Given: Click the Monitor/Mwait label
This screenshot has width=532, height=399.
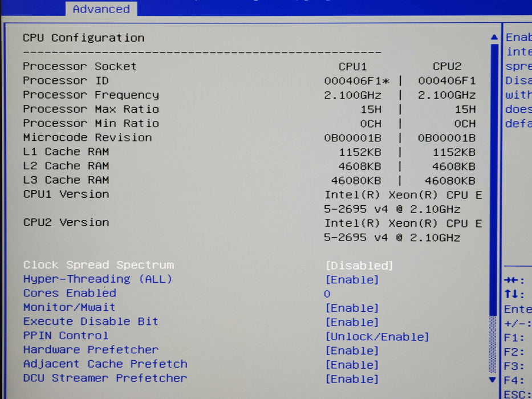Looking at the screenshot, I should 69,307.
